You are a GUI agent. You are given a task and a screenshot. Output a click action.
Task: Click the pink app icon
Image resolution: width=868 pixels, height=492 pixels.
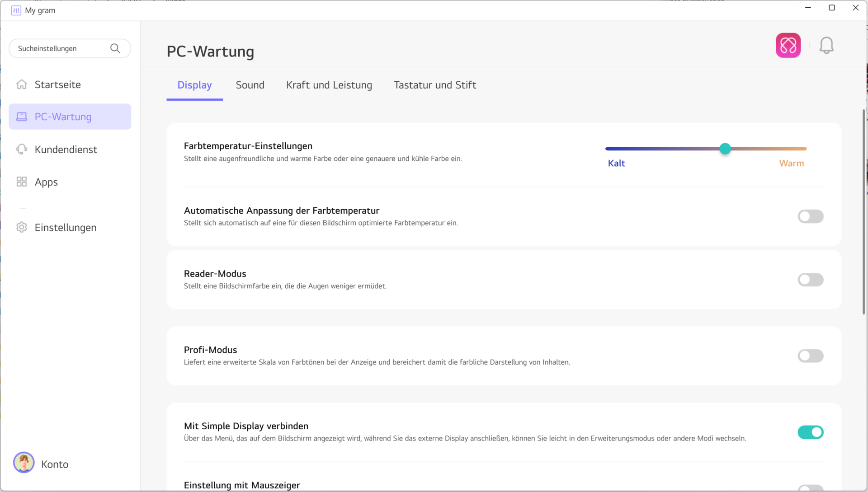pyautogui.click(x=788, y=45)
